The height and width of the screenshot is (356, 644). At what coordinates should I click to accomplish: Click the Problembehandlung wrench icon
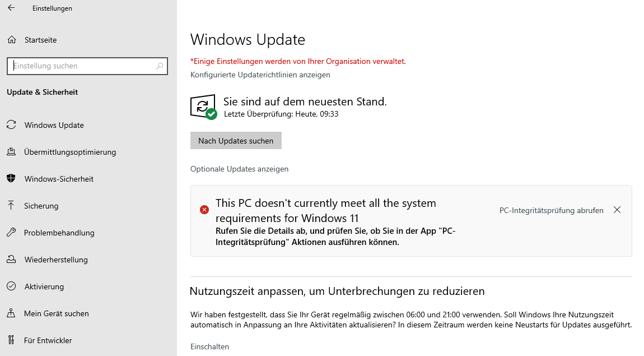[11, 232]
